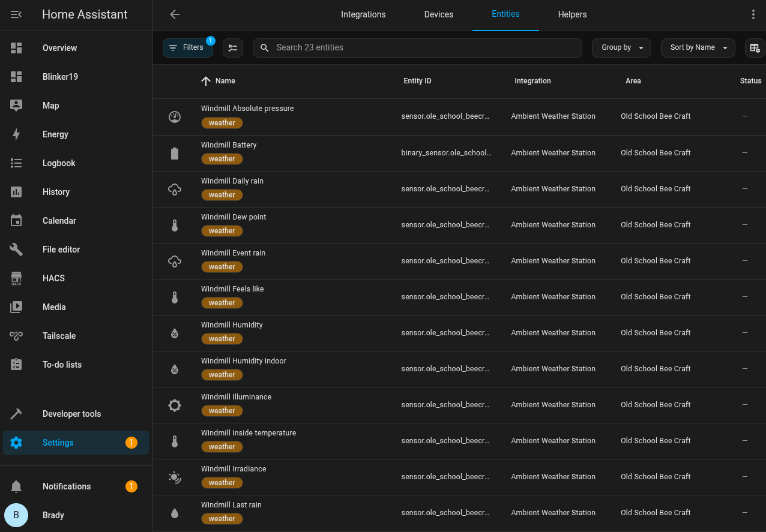The width and height of the screenshot is (766, 532).
Task: Open the Windmill Last rain entity
Action: 231,505
